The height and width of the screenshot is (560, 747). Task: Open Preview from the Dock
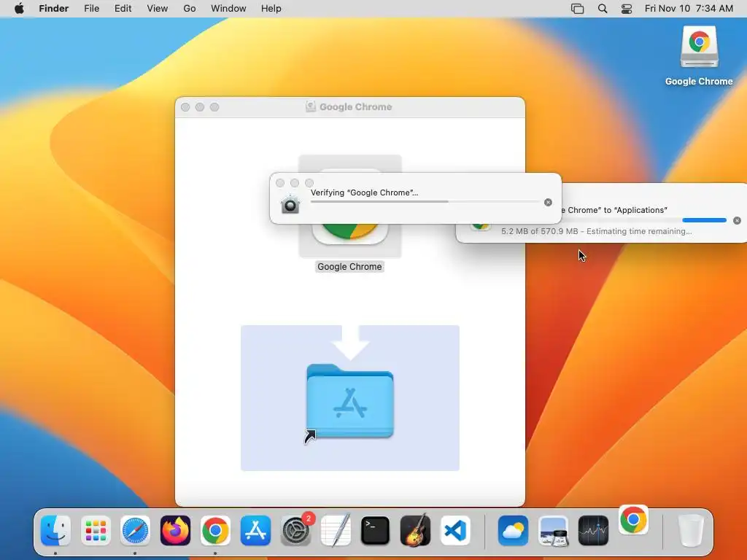coord(553,531)
